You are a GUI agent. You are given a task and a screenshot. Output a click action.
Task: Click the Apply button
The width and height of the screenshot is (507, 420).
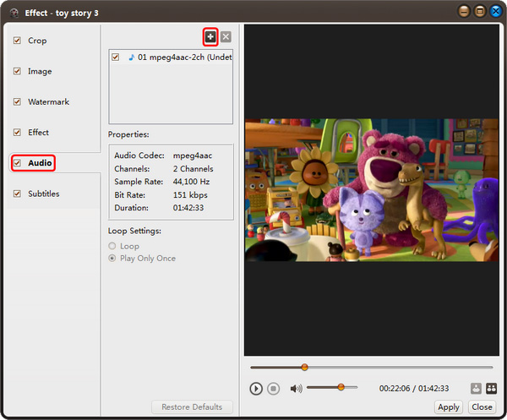[449, 407]
